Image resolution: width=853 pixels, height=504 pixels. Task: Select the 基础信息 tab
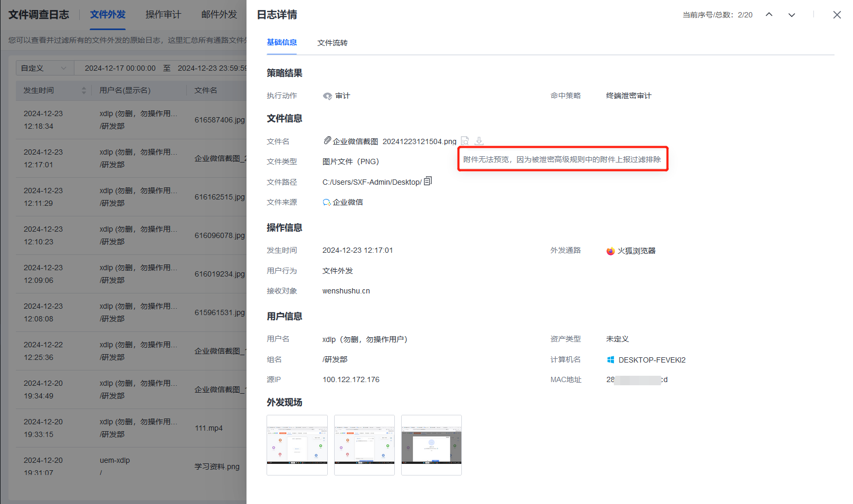tap(282, 42)
